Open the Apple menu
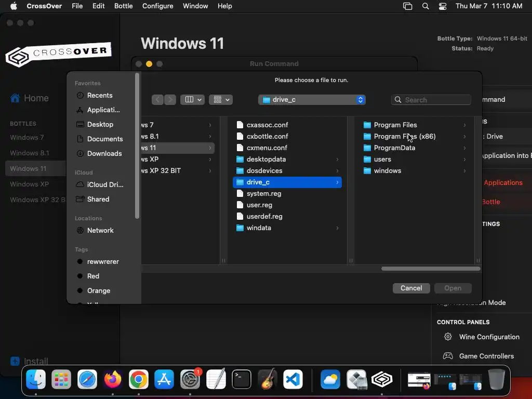 (14, 6)
